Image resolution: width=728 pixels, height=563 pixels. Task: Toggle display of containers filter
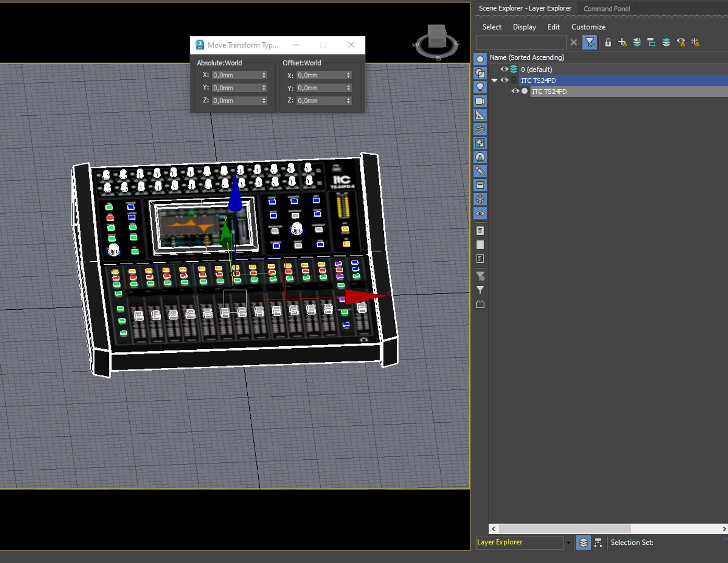[480, 185]
